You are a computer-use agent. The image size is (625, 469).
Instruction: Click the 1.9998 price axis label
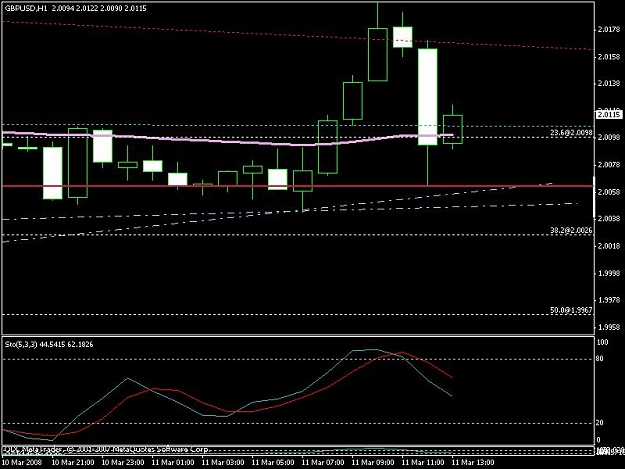coord(609,273)
